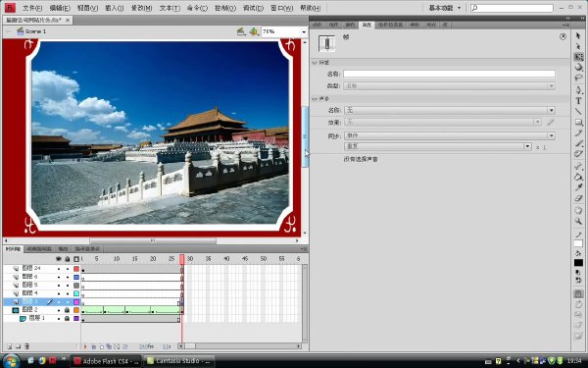Select the Hand tool

(x=578, y=210)
